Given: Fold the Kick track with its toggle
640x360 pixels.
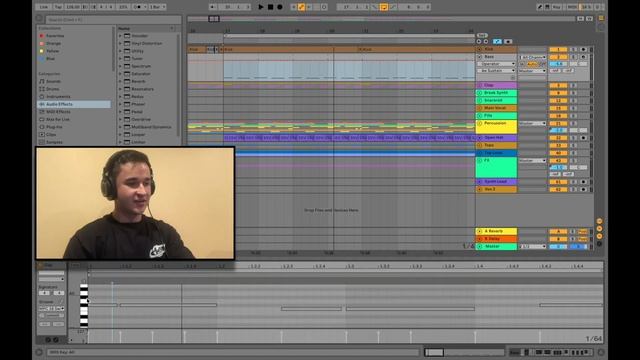Looking at the screenshot, I should (480, 49).
